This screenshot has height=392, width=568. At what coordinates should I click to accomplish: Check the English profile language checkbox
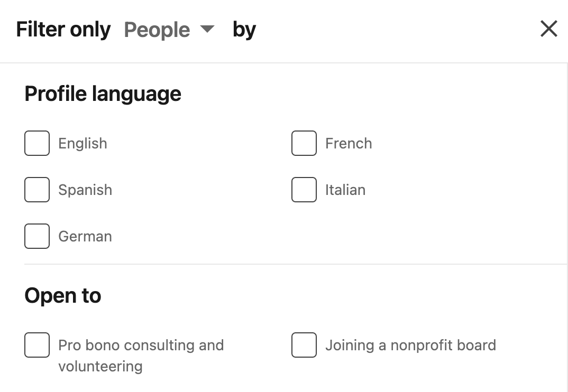(x=36, y=143)
